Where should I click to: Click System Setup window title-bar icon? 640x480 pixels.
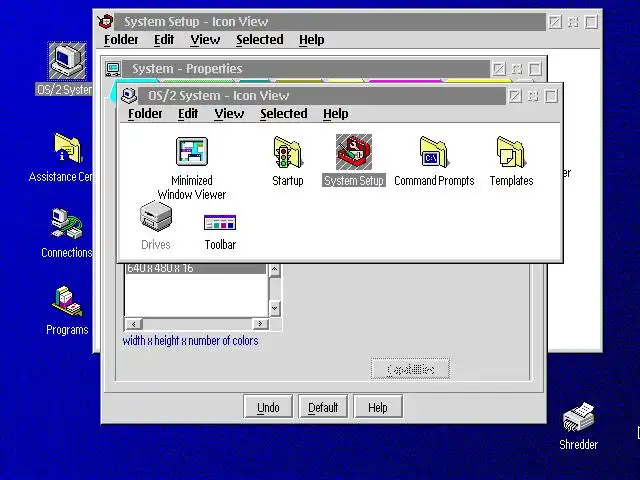[x=105, y=21]
